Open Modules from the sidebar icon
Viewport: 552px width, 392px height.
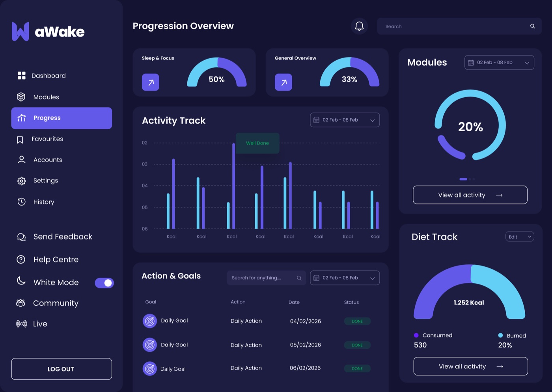click(21, 97)
